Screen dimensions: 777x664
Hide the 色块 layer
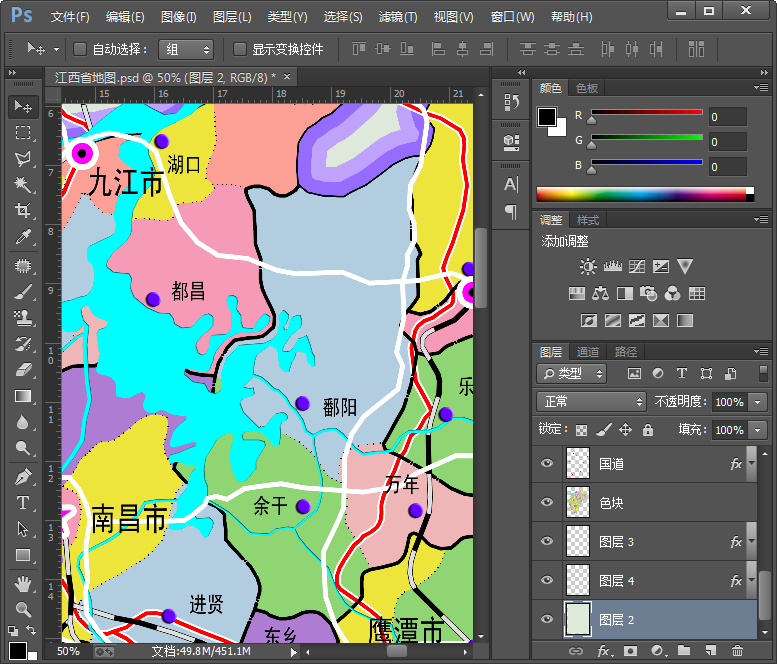[546, 502]
